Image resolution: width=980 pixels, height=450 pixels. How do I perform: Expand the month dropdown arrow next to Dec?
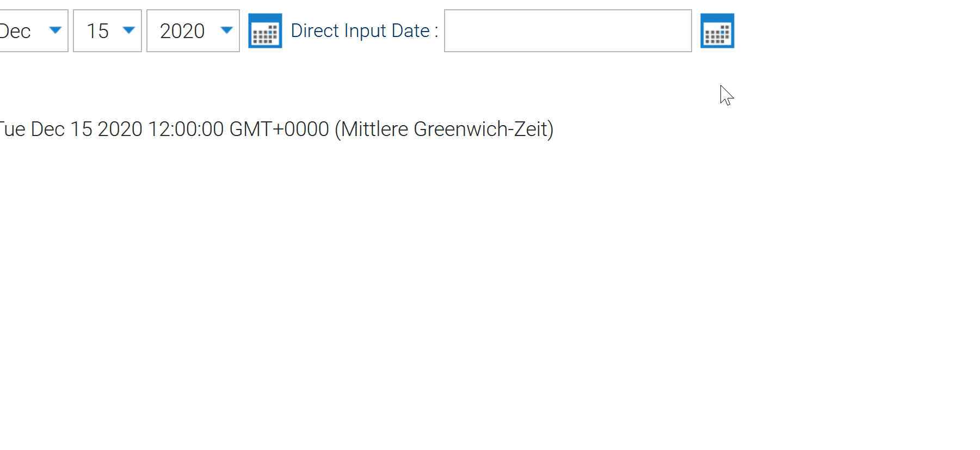point(55,30)
